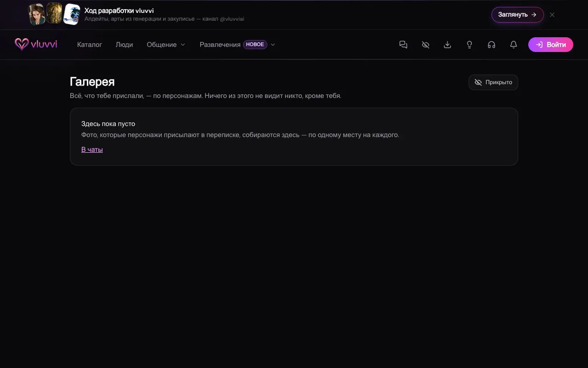Click the Войти login button

550,45
